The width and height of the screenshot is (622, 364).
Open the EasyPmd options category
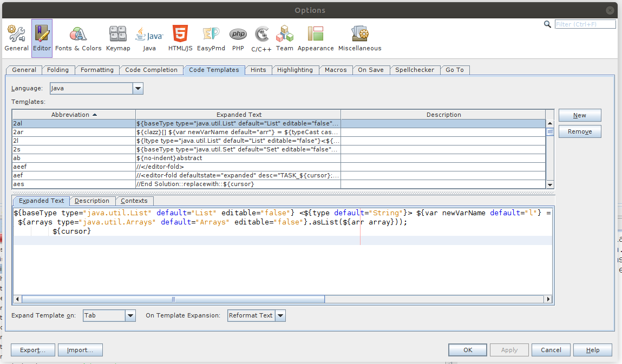[211, 38]
